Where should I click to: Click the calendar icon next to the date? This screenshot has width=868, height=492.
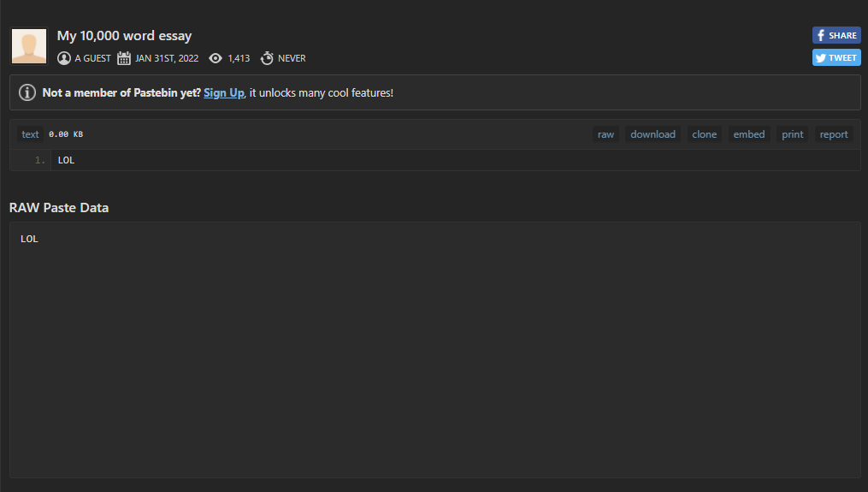point(124,58)
